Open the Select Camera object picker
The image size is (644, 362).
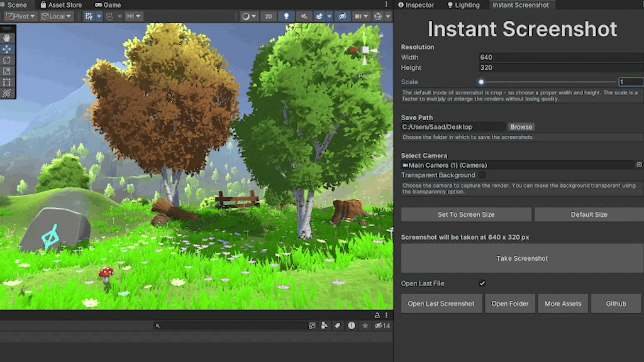[x=638, y=165]
